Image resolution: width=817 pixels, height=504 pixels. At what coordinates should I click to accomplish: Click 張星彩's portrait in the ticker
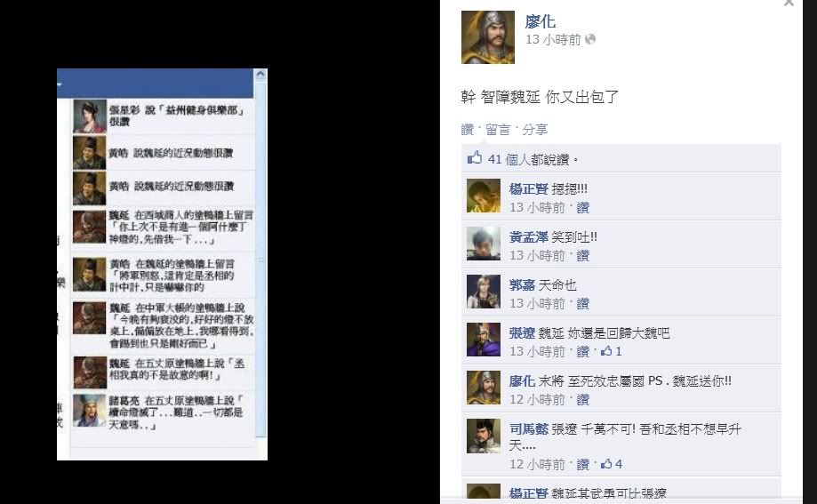tap(90, 116)
